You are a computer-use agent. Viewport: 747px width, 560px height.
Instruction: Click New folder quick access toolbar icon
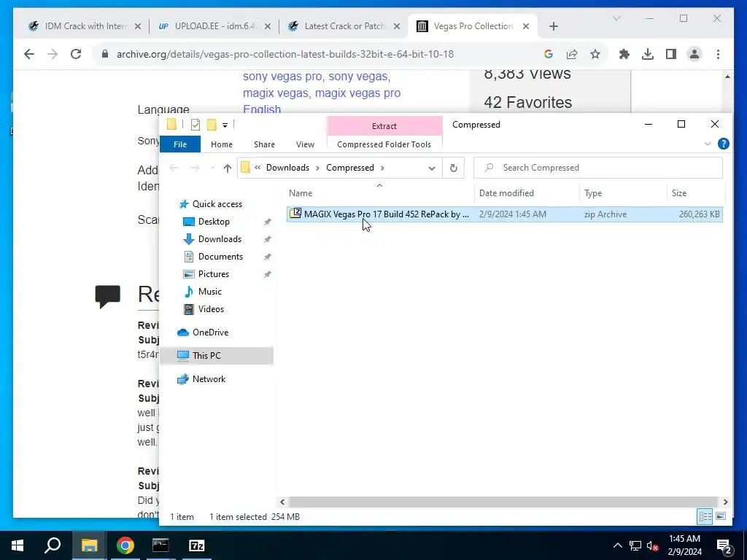coord(212,125)
